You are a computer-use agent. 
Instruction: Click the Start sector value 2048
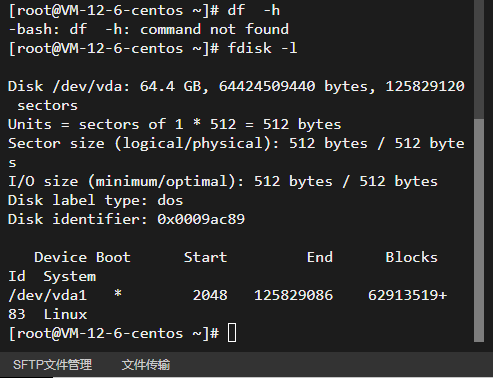click(210, 295)
